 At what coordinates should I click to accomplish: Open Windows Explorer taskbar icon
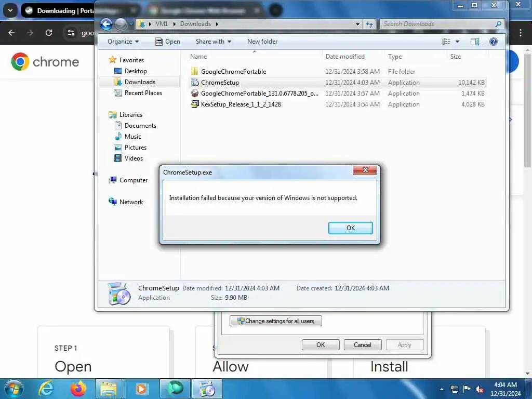tap(109, 389)
